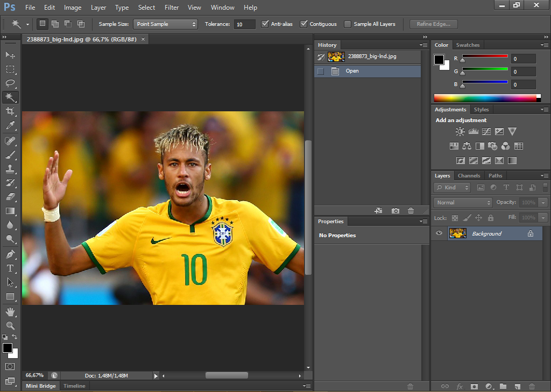Click the Background layer thumbnail
551x392 pixels.
coord(458,233)
